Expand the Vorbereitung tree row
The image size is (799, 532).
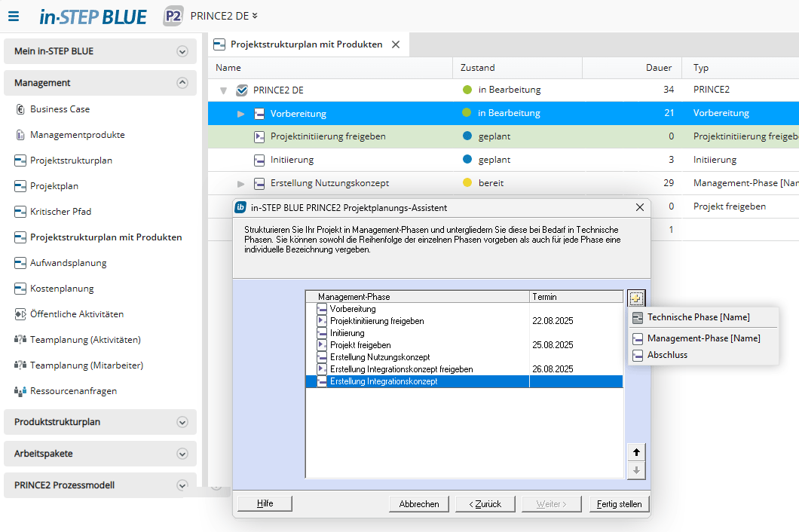[241, 114]
